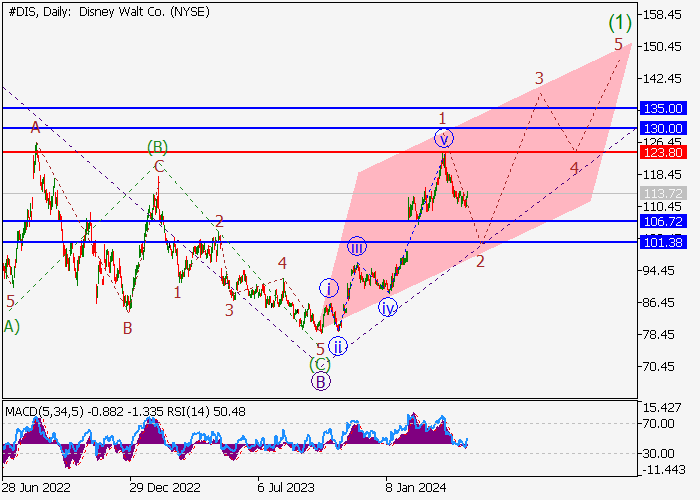Viewport: 700px width, 500px height.
Task: Click the 30.00 RSI scale value
Action: tap(658, 454)
